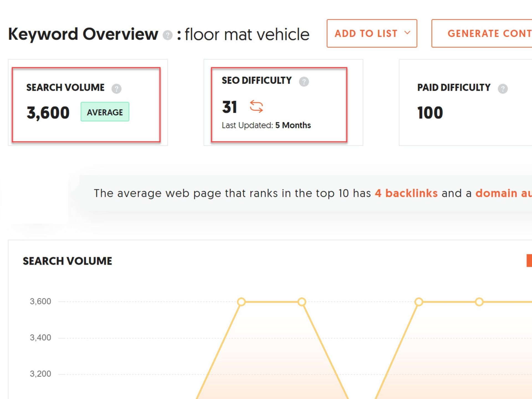Screen dimensions: 532x399
Task: Click the green Average badge
Action: (x=105, y=112)
